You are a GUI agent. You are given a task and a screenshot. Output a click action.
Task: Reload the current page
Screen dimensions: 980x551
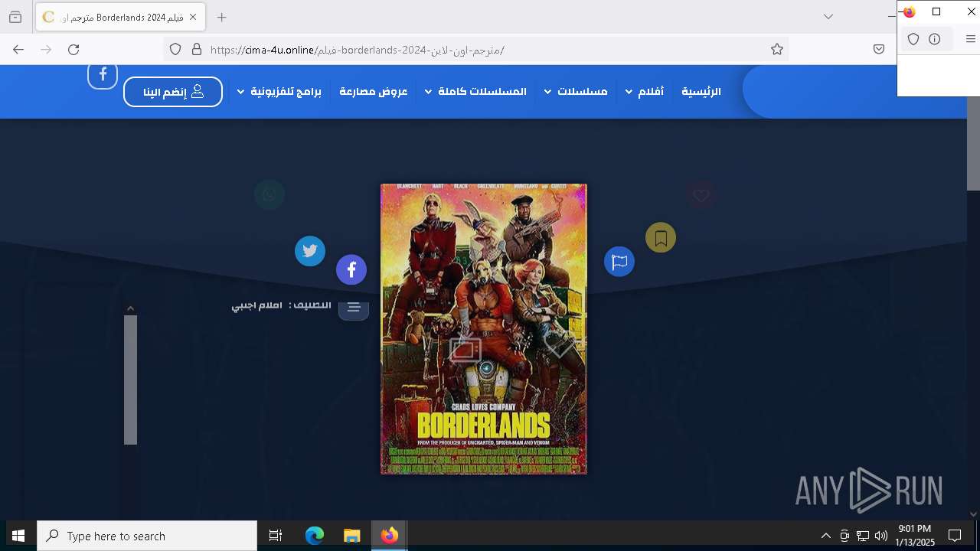pos(73,49)
